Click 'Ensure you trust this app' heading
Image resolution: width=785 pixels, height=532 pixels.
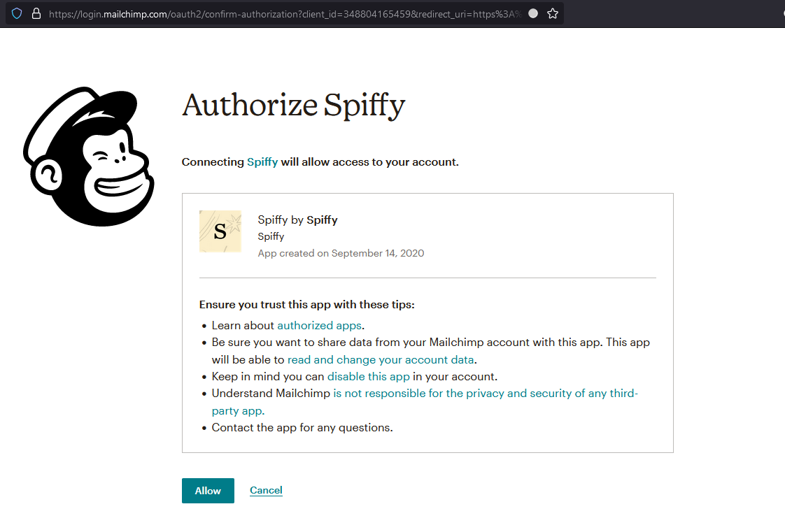307,305
